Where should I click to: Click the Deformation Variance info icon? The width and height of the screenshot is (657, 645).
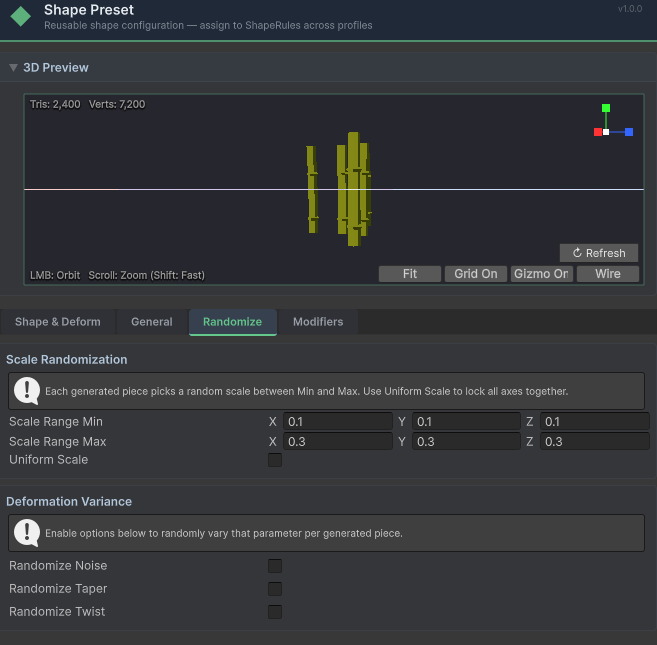(27, 532)
